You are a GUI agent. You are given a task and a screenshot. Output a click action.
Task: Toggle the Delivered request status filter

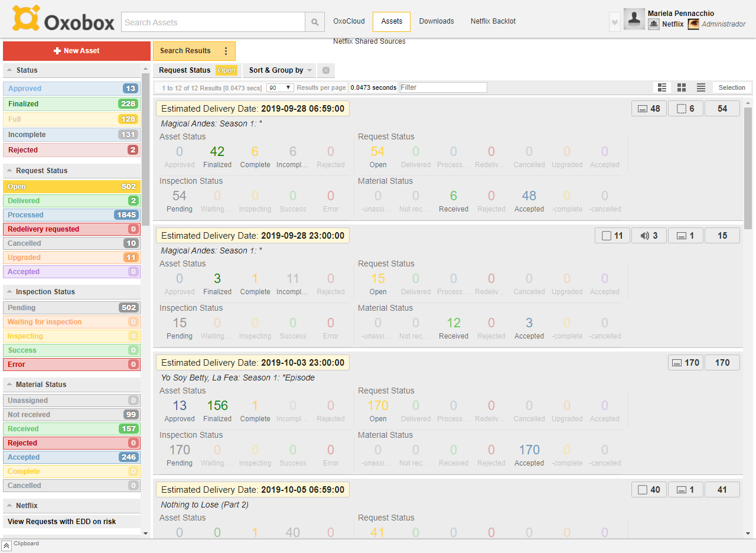coord(71,201)
